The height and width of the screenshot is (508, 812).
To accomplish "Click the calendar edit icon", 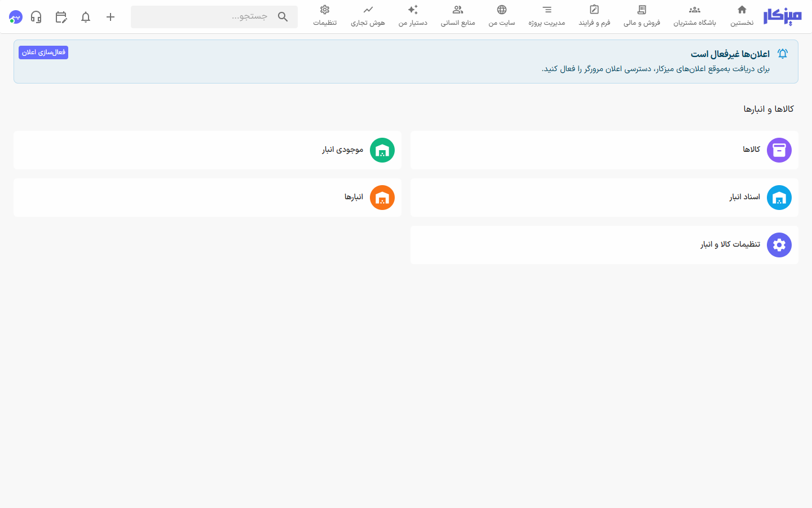I will click(61, 17).
